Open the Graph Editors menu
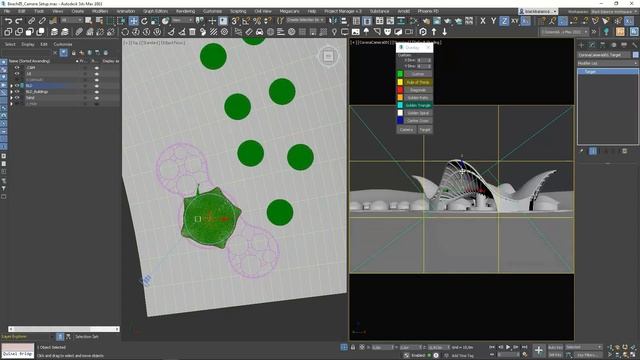Viewport: 640px width, 360px height. click(x=156, y=11)
